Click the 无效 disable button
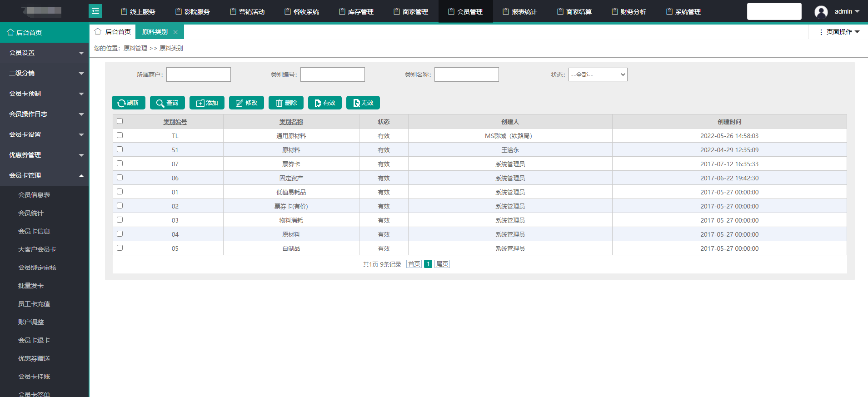This screenshot has height=397, width=868. (363, 103)
